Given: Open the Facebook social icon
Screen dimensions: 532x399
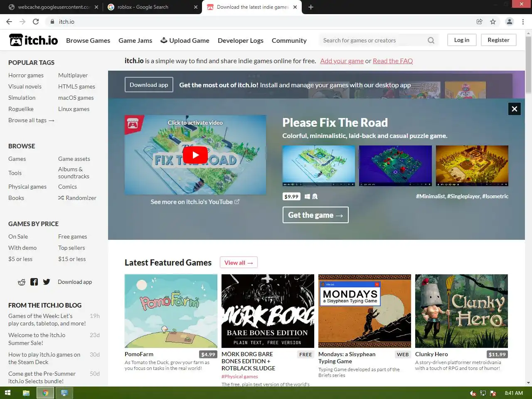Looking at the screenshot, I should coord(34,282).
